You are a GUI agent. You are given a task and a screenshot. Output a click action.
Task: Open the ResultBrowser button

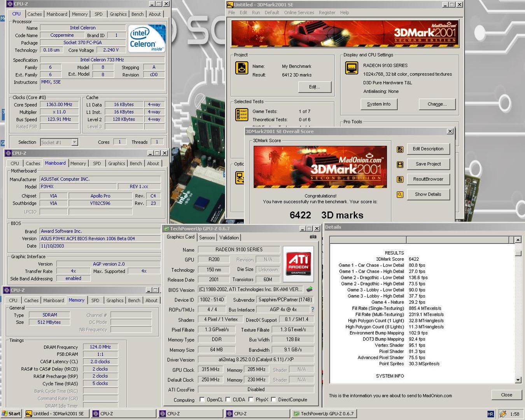[x=428, y=179]
